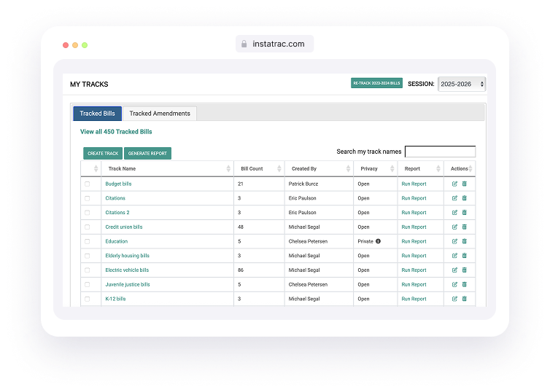Run Report for Credit union bills
This screenshot has width=550, height=392.
[414, 227]
